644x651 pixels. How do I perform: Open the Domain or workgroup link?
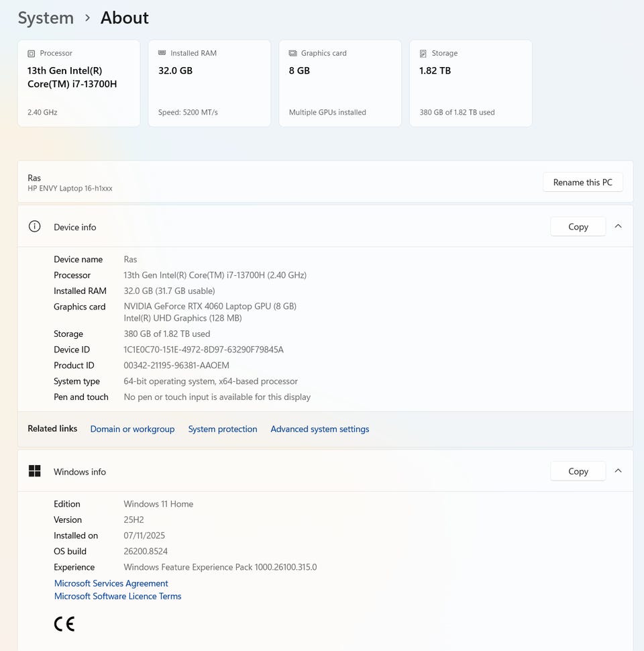132,429
